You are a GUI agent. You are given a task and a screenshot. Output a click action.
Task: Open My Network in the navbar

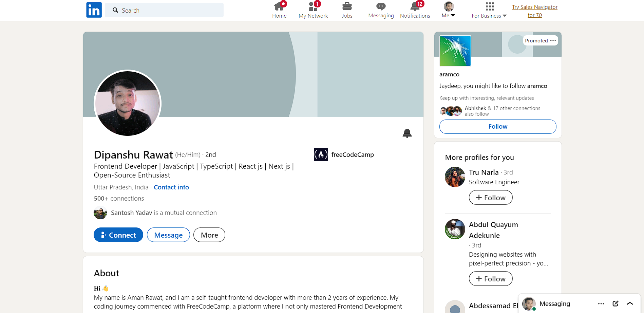(313, 10)
